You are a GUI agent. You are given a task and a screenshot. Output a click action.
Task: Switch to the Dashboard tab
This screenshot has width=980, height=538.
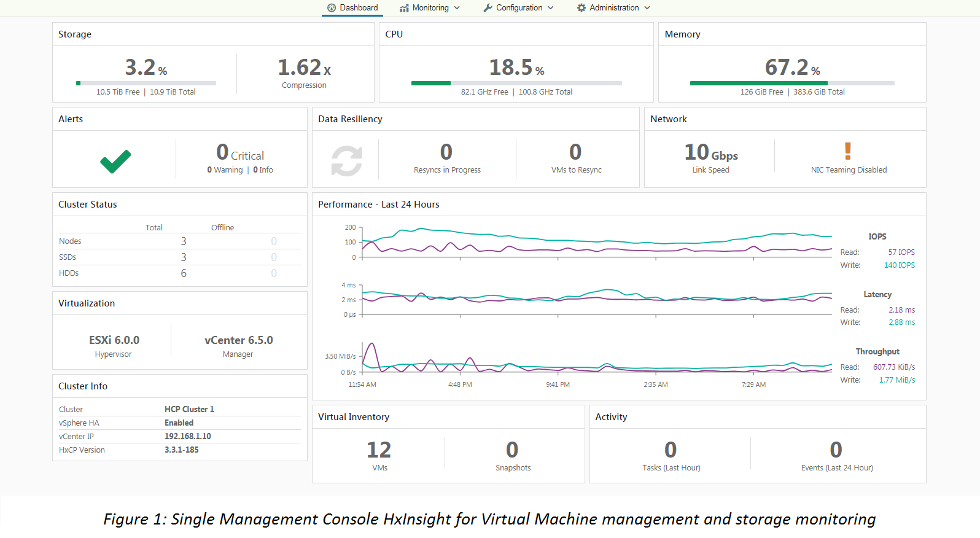pyautogui.click(x=359, y=8)
